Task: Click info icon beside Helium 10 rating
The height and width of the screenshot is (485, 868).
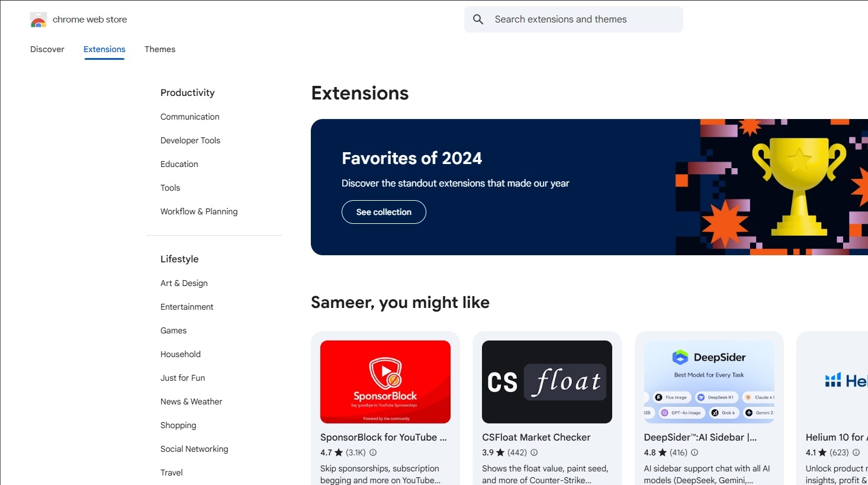Action: [856, 452]
